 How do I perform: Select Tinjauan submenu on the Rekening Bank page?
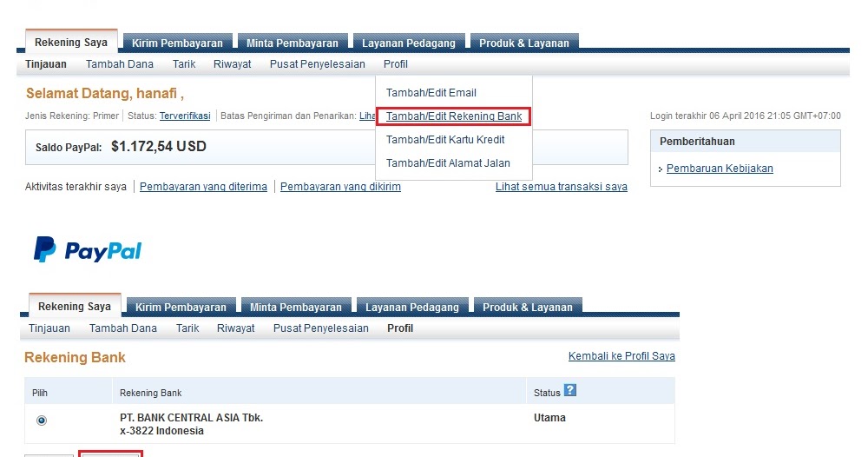pos(49,328)
